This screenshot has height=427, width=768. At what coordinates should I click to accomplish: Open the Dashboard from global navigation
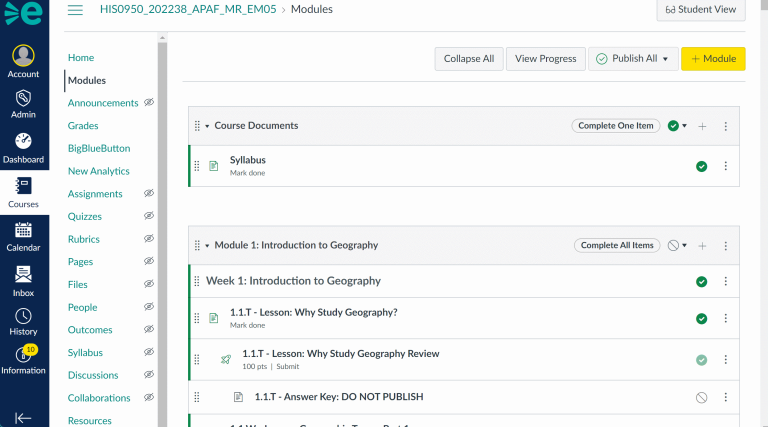(24, 147)
